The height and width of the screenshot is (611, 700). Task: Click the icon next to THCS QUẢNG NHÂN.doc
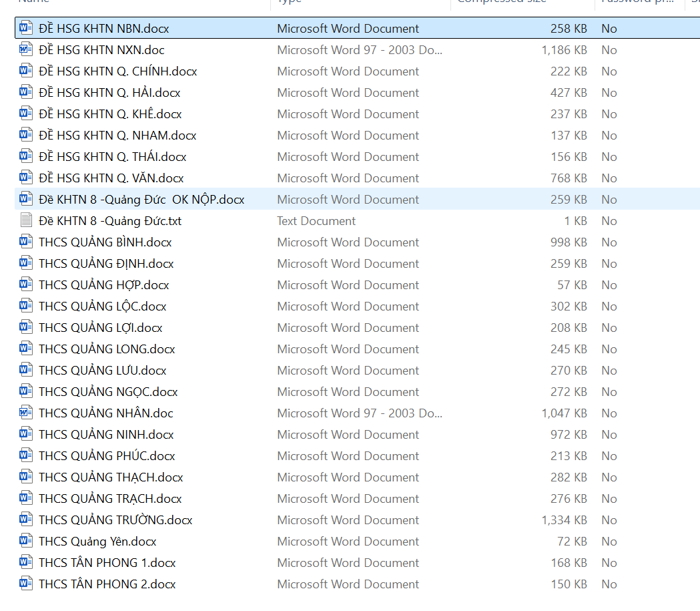click(26, 413)
